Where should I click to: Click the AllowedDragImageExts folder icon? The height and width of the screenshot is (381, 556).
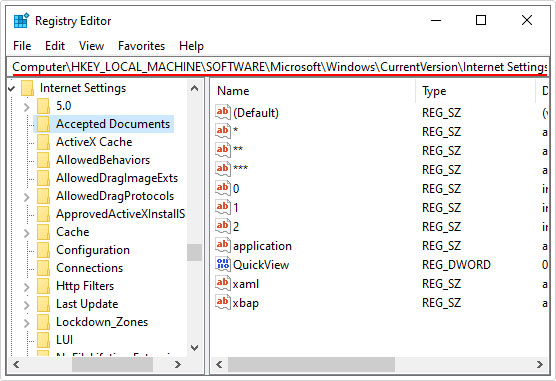coord(43,178)
